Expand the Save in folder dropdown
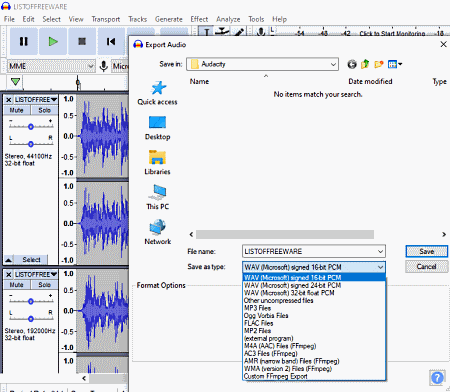450x392 pixels. [333, 64]
